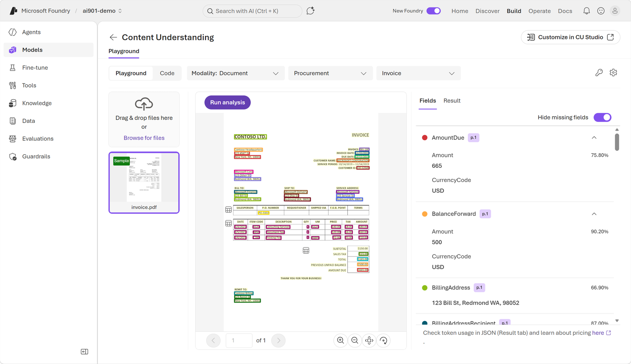Go to the next document page
This screenshot has width=631, height=364.
tap(278, 340)
